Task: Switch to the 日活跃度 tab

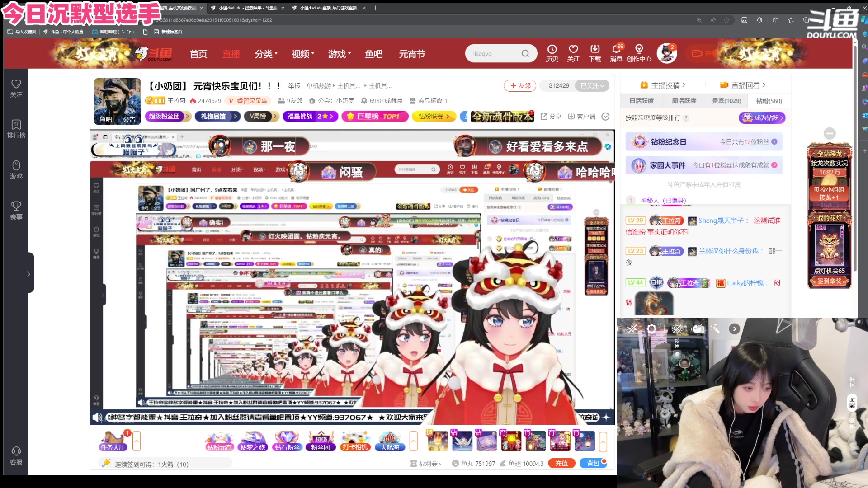Action: [642, 101]
